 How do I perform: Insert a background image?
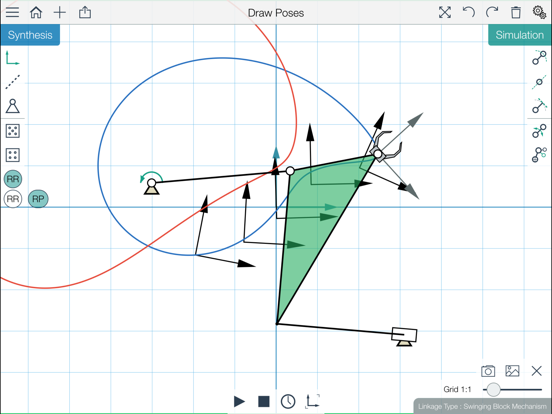[512, 371]
